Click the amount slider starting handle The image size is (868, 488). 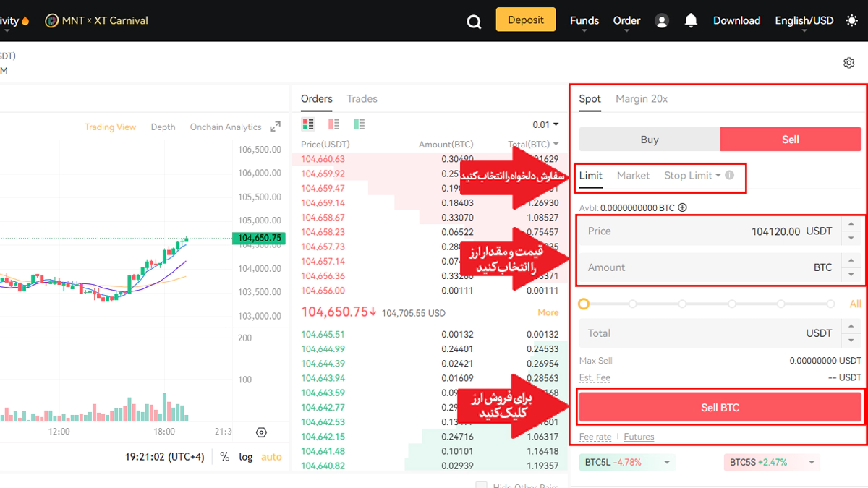click(584, 304)
